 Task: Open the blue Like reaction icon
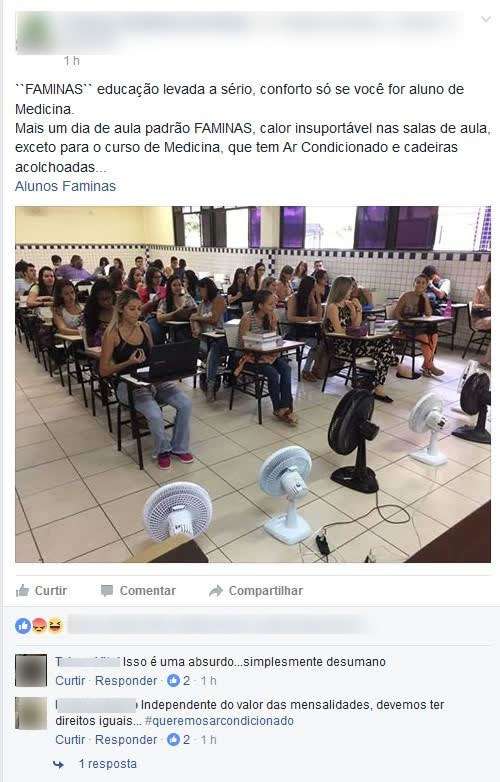tap(23, 625)
